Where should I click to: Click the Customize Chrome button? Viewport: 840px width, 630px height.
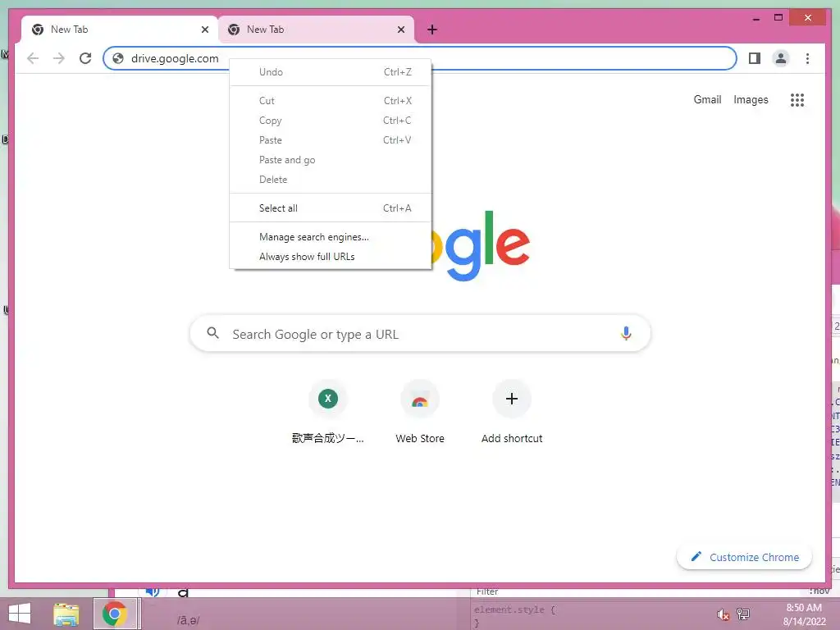tap(744, 557)
